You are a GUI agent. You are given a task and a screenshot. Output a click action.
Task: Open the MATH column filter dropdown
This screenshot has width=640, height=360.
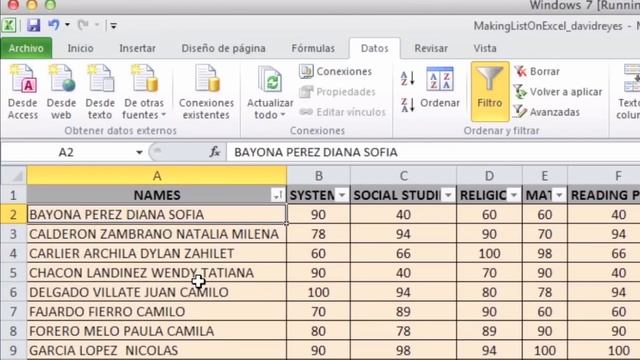pos(559,196)
